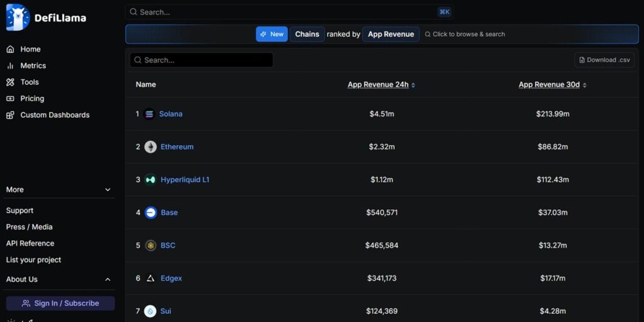
Task: Open the API Reference link
Action: [30, 243]
